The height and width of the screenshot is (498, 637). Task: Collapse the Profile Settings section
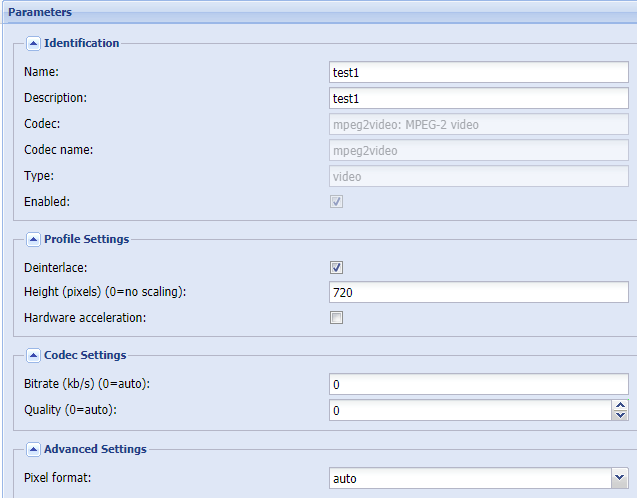point(33,239)
